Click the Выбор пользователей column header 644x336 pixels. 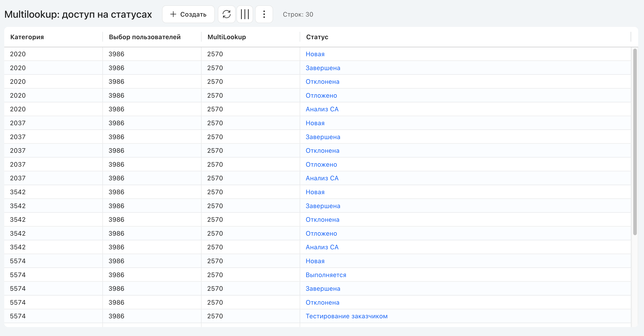tap(145, 37)
